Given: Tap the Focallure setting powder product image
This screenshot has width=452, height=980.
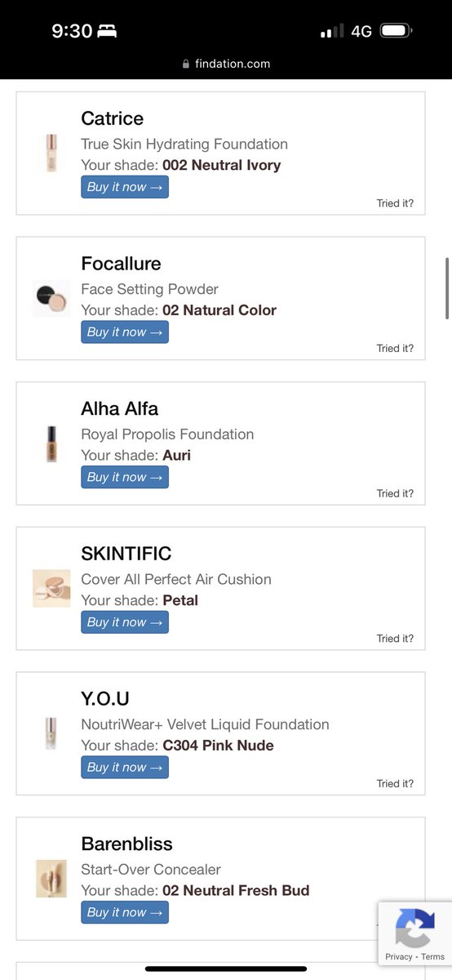Looking at the screenshot, I should coord(51,298).
